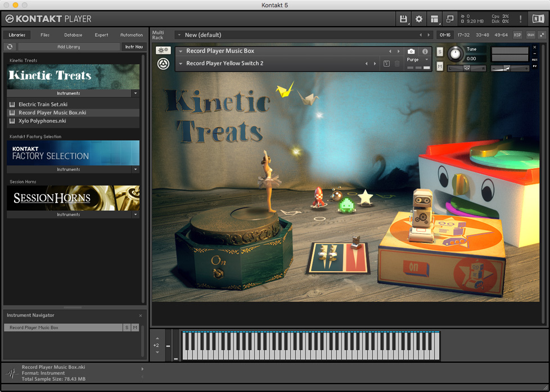Click the library refresh icon

tap(10, 47)
